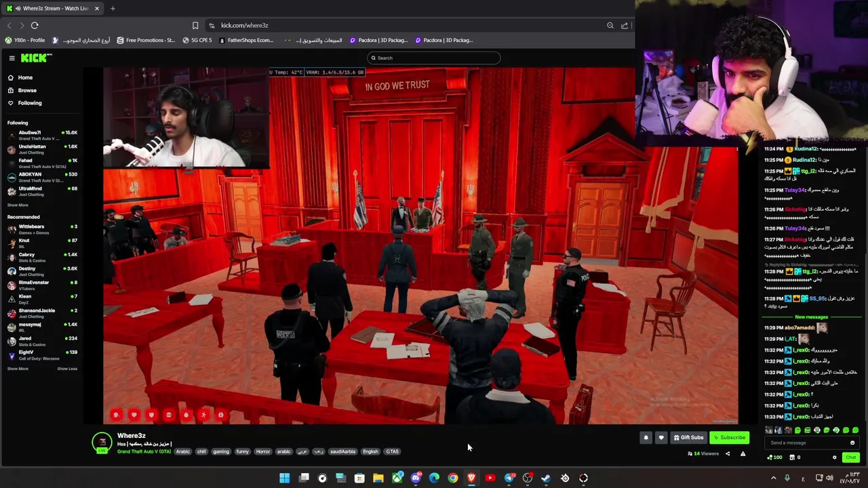The height and width of the screenshot is (488, 868).
Task: Open recommended channel messymaj
Action: [42, 327]
